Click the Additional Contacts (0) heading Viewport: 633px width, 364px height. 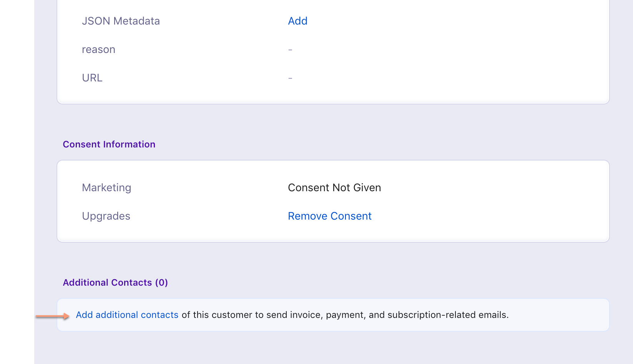(x=115, y=283)
